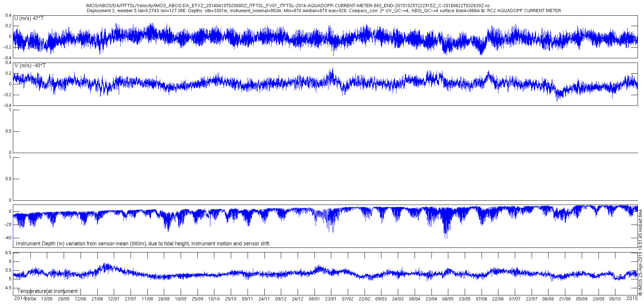Select date tick '22/07'
The image size is (644, 304).
[x=532, y=299]
